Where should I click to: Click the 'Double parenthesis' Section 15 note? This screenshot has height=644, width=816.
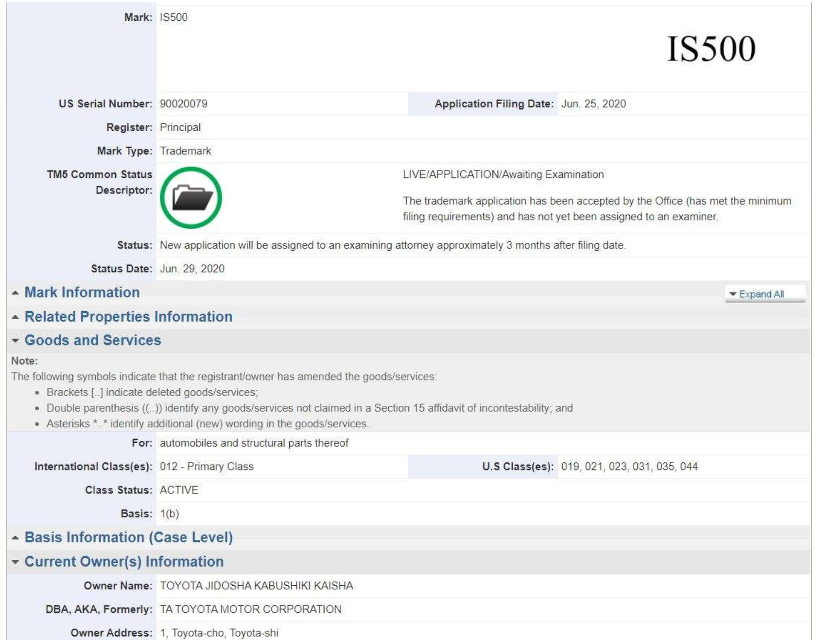point(310,408)
